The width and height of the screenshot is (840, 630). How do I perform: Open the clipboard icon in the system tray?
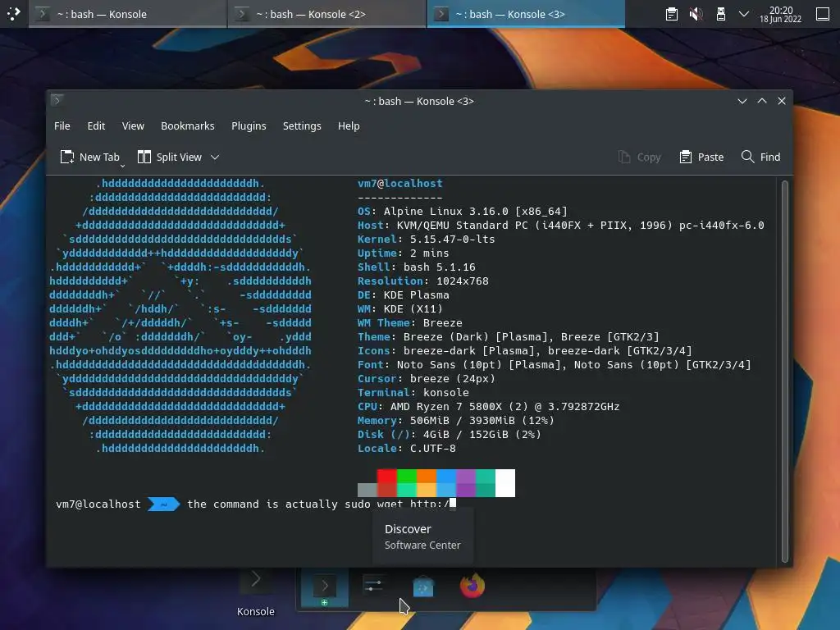coord(671,14)
